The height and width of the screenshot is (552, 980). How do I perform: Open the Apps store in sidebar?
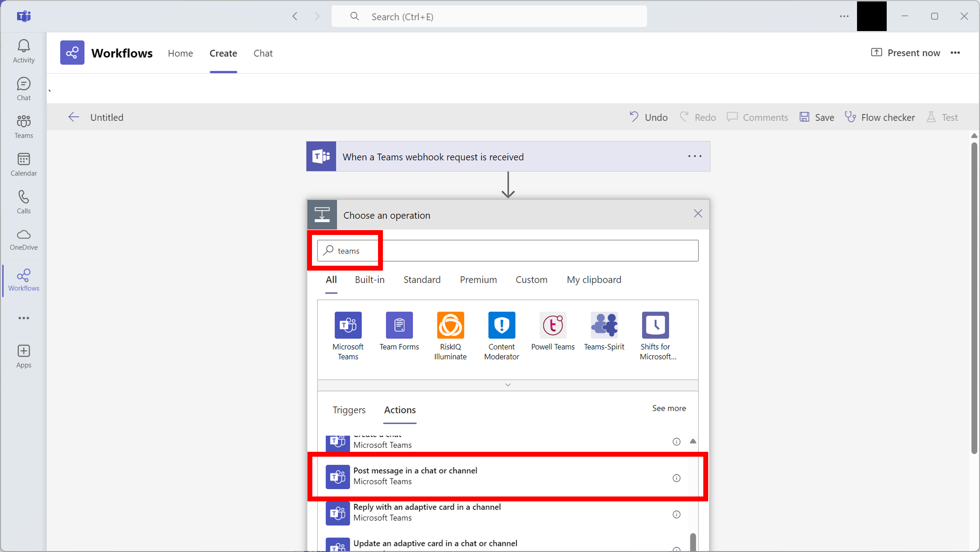point(24,356)
